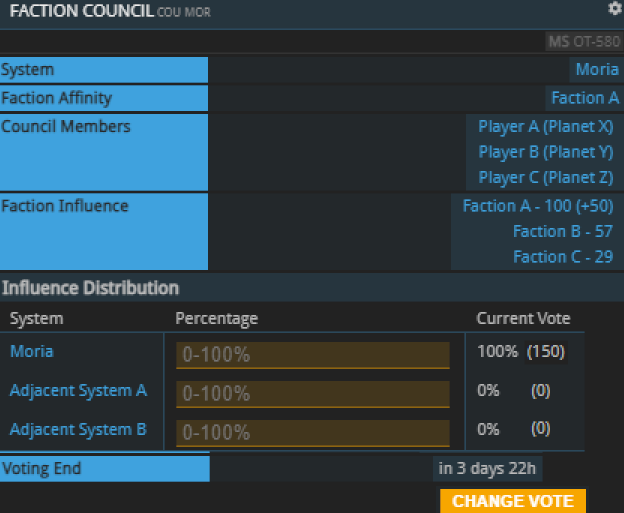Screen dimensions: 624x513
Task: Click the Faction C - 29 influence entry
Action: [x=562, y=257]
